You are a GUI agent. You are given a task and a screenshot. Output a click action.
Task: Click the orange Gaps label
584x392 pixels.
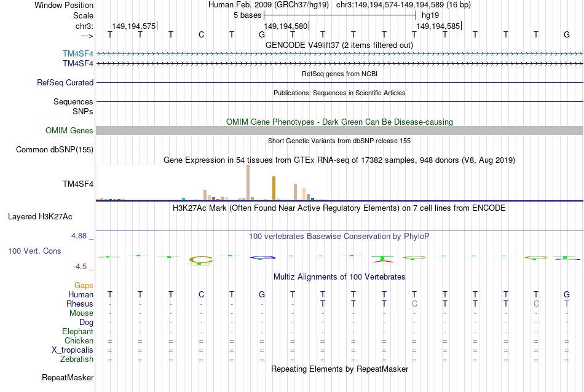pyautogui.click(x=84, y=286)
